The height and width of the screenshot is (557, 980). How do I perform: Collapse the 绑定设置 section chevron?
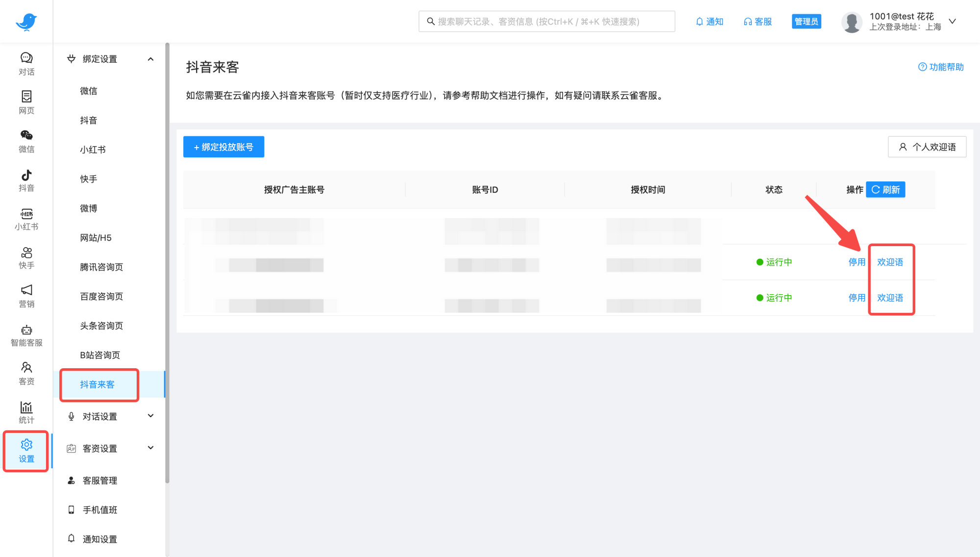[x=150, y=59]
